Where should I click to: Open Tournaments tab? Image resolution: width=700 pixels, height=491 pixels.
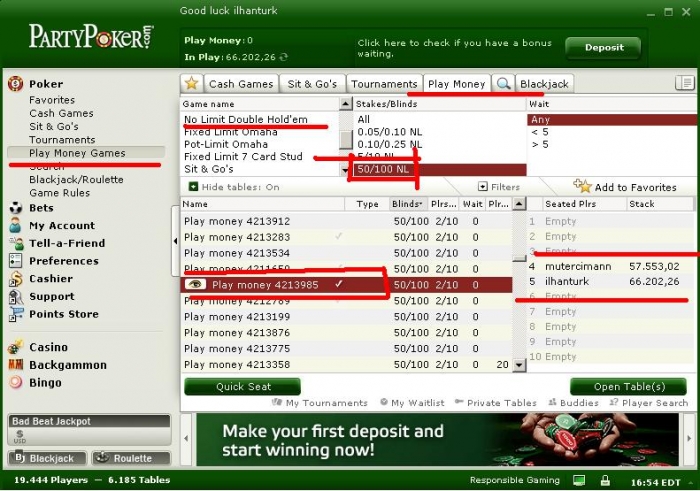click(x=384, y=84)
